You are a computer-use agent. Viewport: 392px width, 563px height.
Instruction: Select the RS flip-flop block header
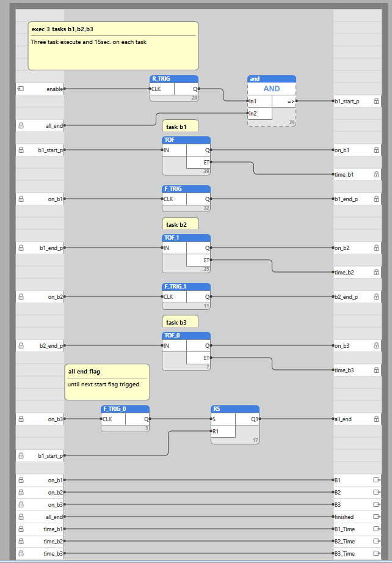click(235, 409)
